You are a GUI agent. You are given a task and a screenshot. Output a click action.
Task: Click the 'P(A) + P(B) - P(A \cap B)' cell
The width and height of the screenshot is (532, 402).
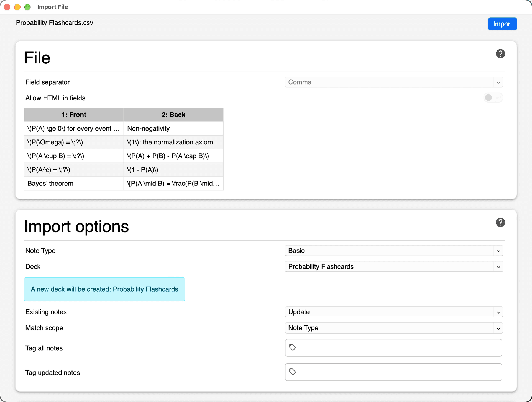[173, 156]
